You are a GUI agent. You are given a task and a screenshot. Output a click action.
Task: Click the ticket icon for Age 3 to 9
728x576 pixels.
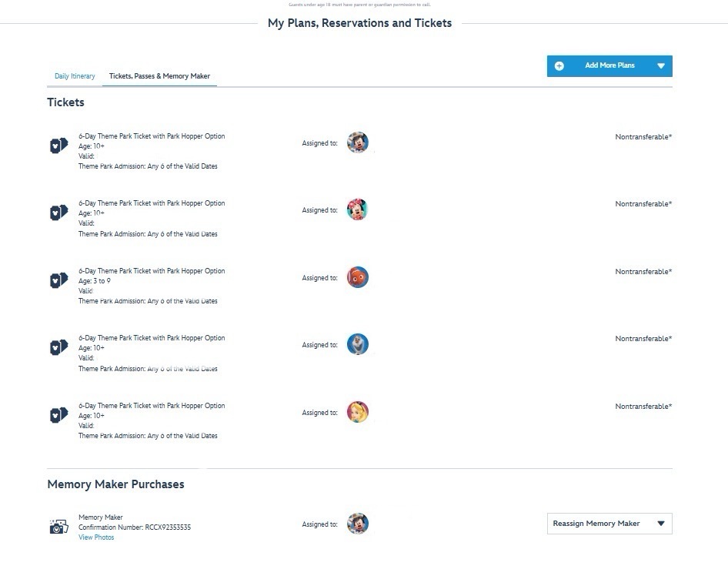coord(58,280)
